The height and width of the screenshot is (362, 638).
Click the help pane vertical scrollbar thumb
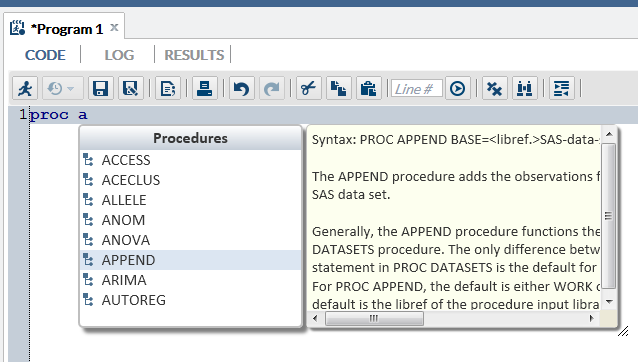tap(609, 216)
